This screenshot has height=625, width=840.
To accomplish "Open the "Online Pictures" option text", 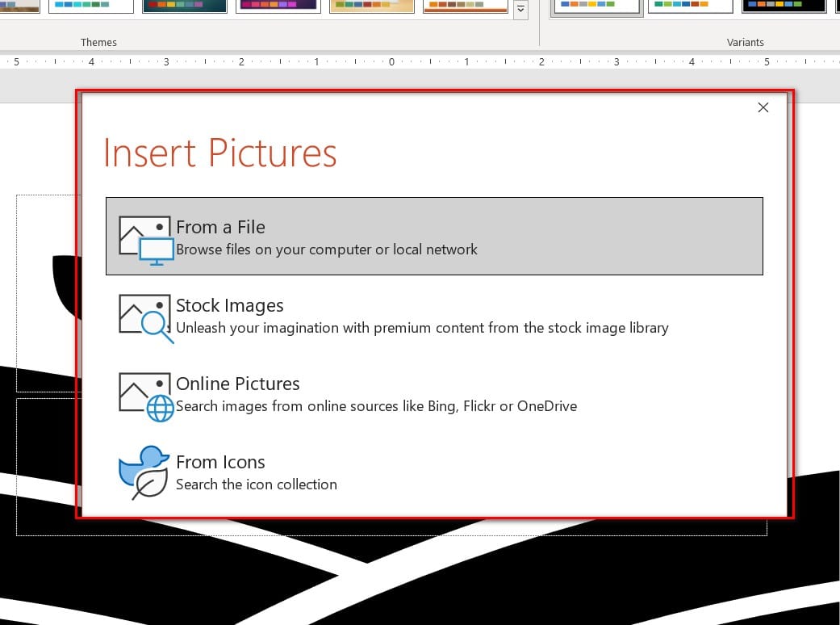I will tap(238, 384).
